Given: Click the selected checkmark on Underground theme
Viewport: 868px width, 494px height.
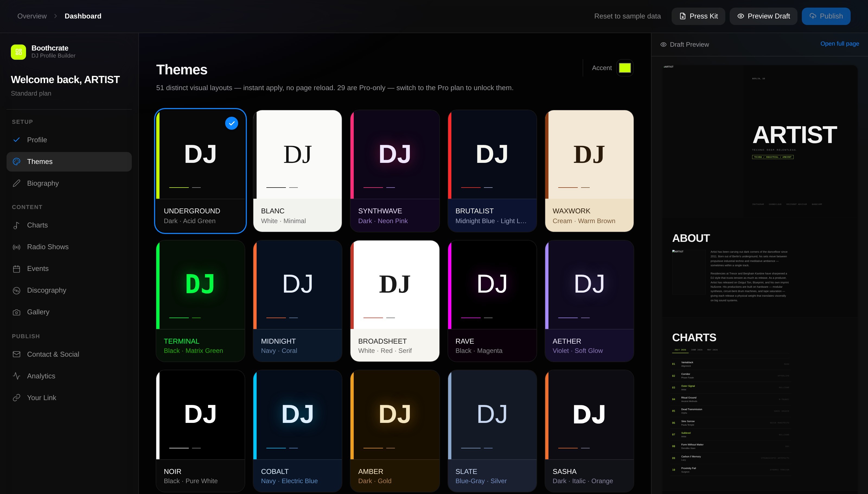Looking at the screenshot, I should tap(232, 123).
